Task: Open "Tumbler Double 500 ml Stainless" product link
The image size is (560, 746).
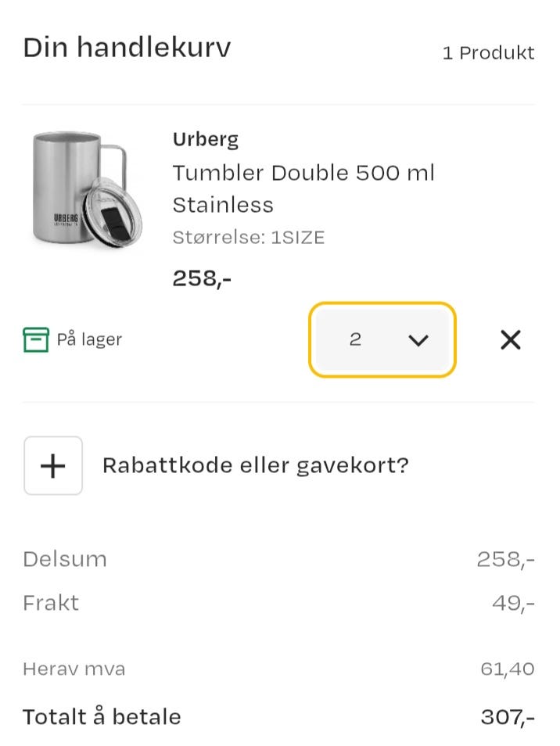Action: pos(303,188)
